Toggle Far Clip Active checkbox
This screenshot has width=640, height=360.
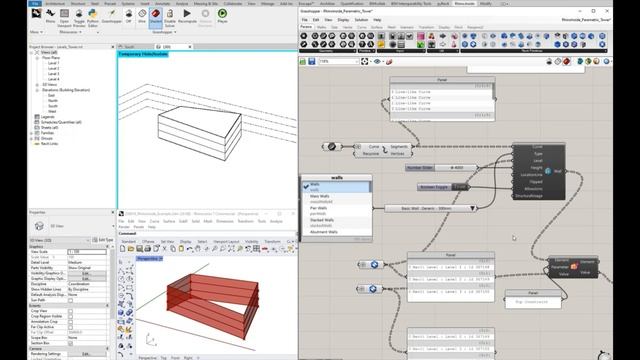coord(70,327)
